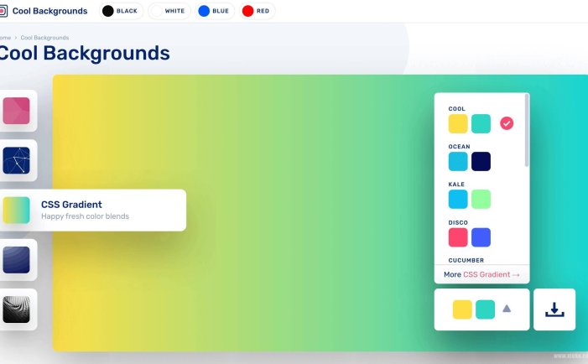This screenshot has width=588, height=364.
Task: Pick the Kale gradient green swatch
Action: [481, 199]
